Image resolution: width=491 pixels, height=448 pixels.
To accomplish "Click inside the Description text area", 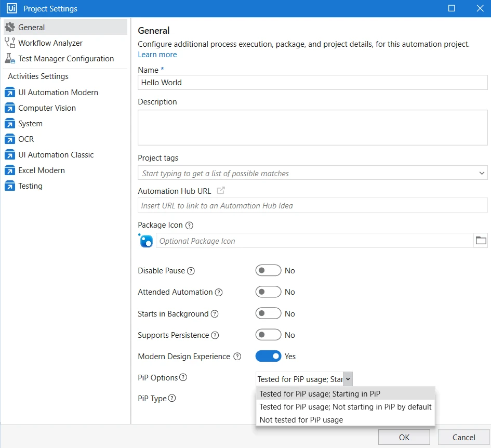I will [312, 127].
